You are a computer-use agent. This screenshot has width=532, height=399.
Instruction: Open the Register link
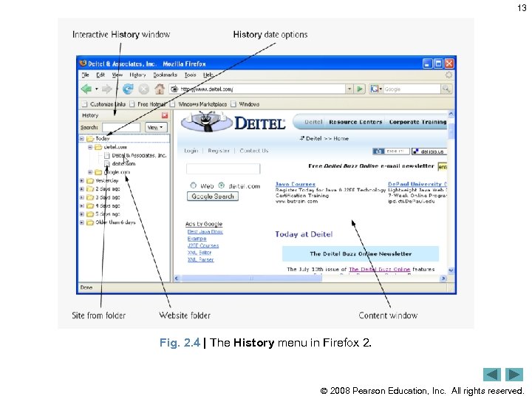point(219,151)
